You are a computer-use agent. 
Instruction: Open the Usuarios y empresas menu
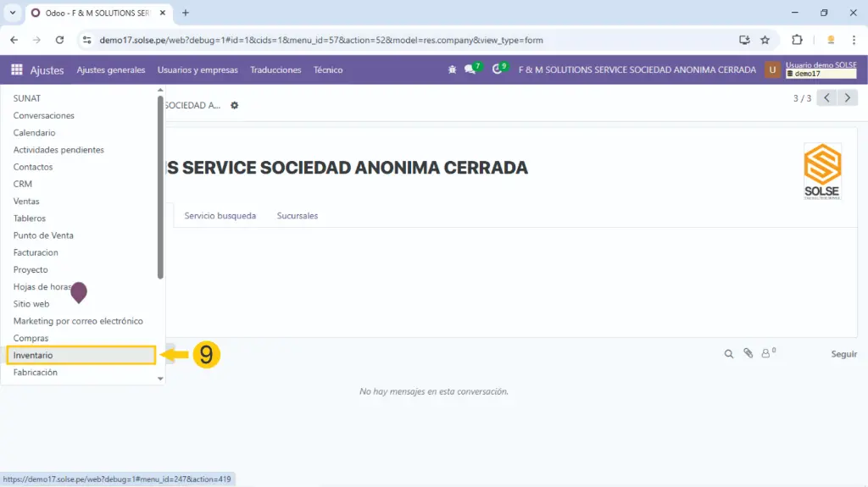pos(198,70)
